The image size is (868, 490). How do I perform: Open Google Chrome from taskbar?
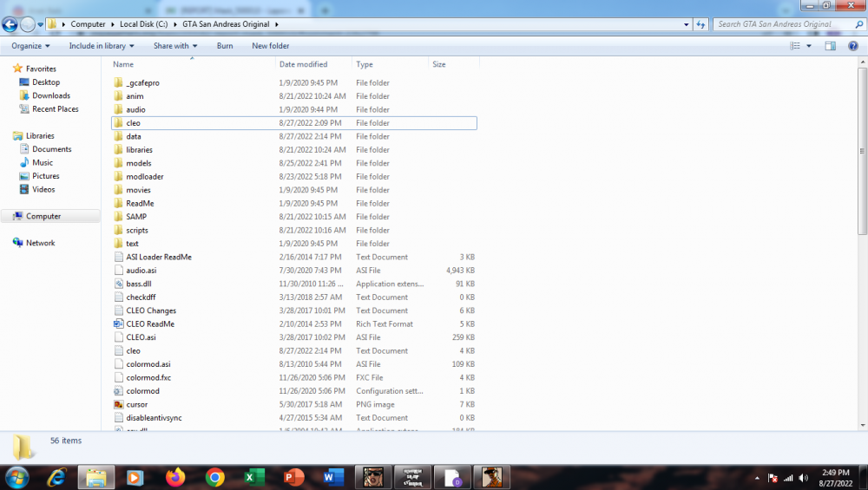tap(214, 477)
